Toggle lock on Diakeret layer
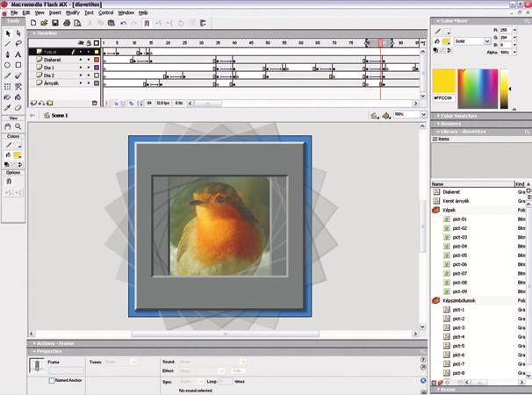Screen dimensions: 532x395 coord(89,60)
